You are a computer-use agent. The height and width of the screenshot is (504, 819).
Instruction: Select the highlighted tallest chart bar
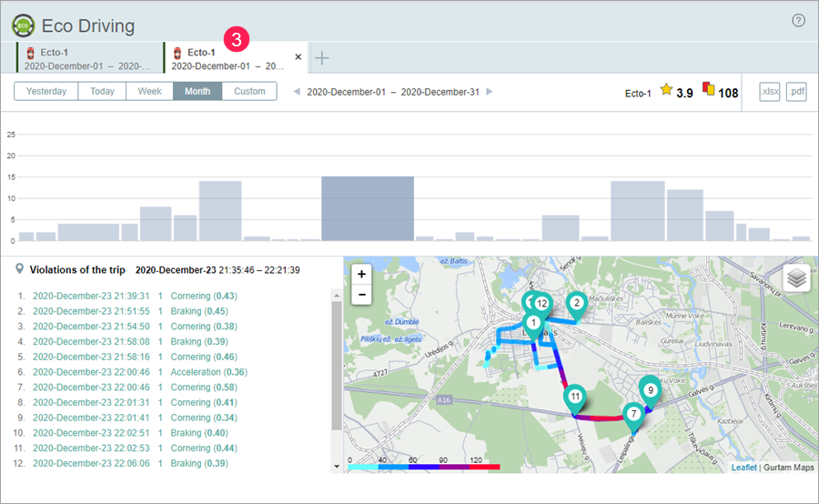point(367,208)
